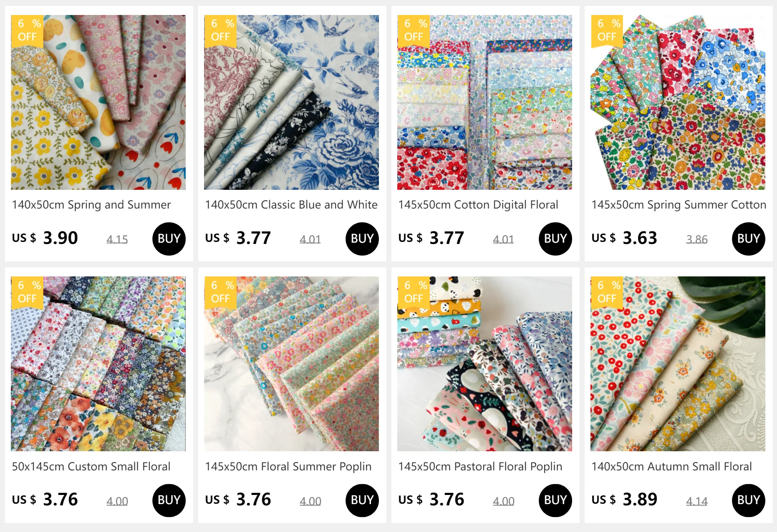Open the blue and white toile fabric image
777x532 pixels.
(x=291, y=102)
